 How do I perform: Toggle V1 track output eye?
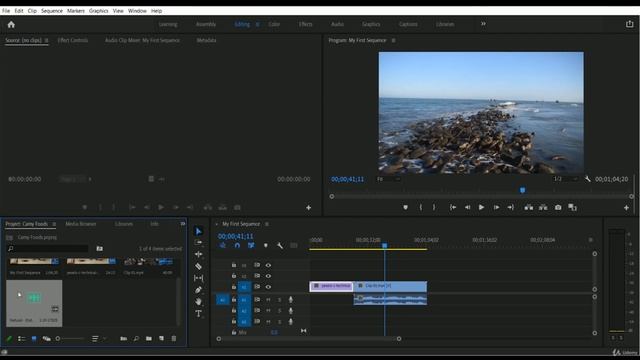[x=268, y=287]
